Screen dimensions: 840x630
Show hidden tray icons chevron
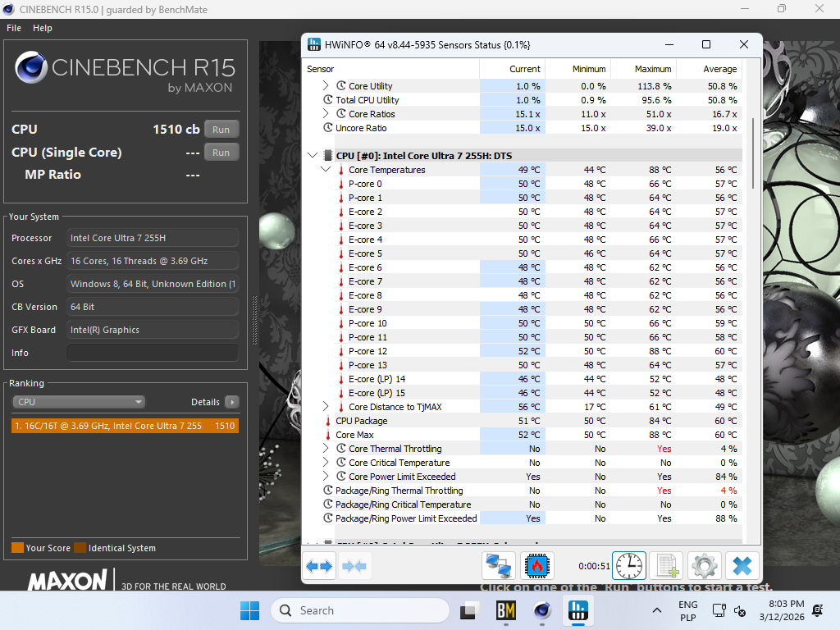[x=657, y=610]
